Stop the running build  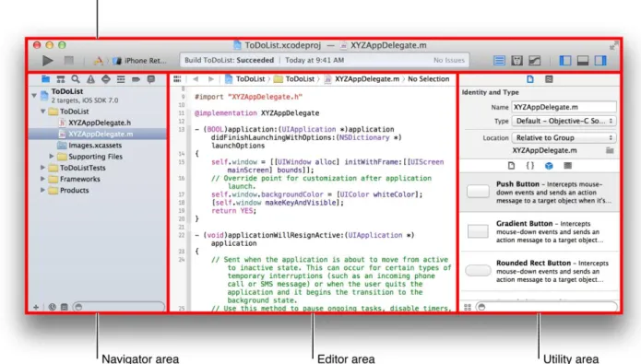68,61
